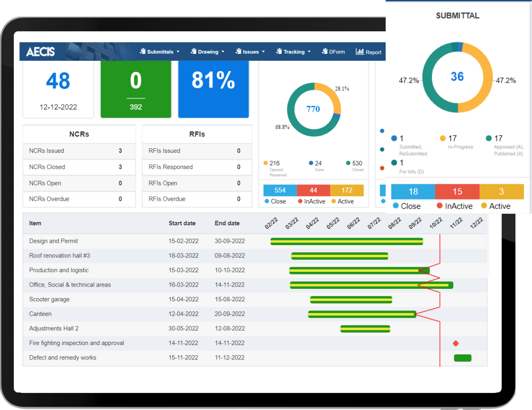Expand the Submittals dropdown arrow

coord(178,52)
